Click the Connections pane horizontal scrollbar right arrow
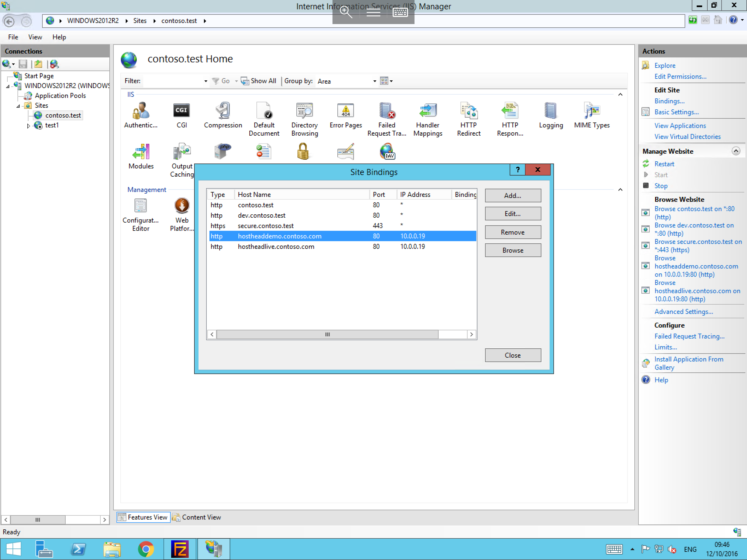 [105, 520]
